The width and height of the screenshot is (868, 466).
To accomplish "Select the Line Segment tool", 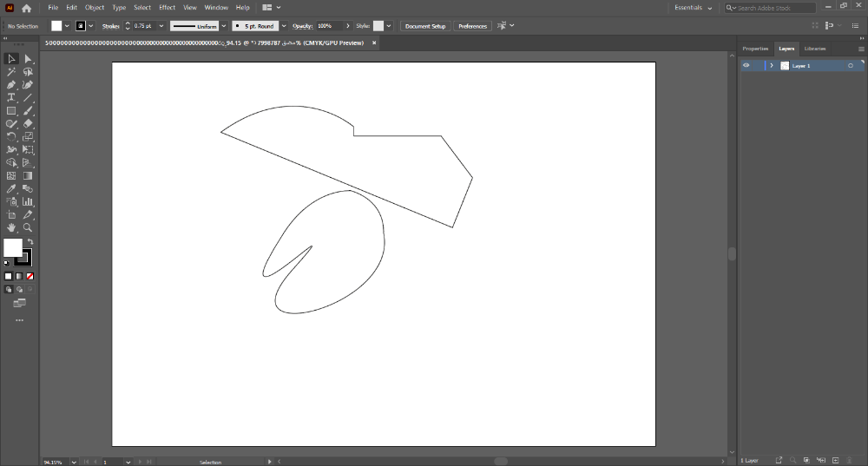I will [28, 97].
